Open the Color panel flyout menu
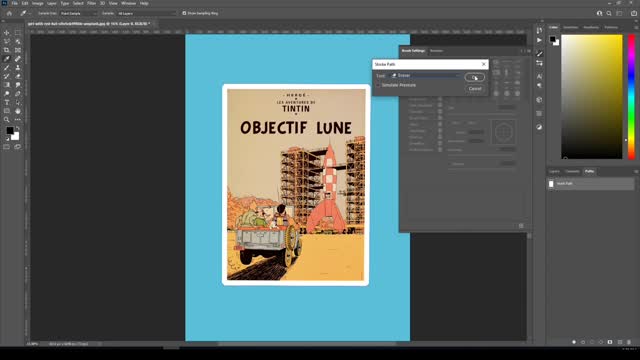640x360 pixels. coord(636,27)
